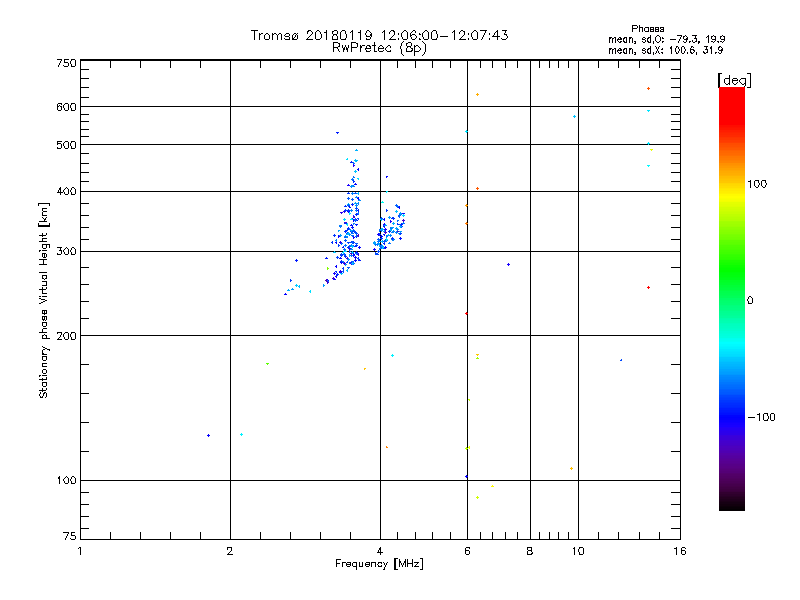Click the y-axis tick label "600"
Viewport: 800px width, 600px height.
coord(67,107)
